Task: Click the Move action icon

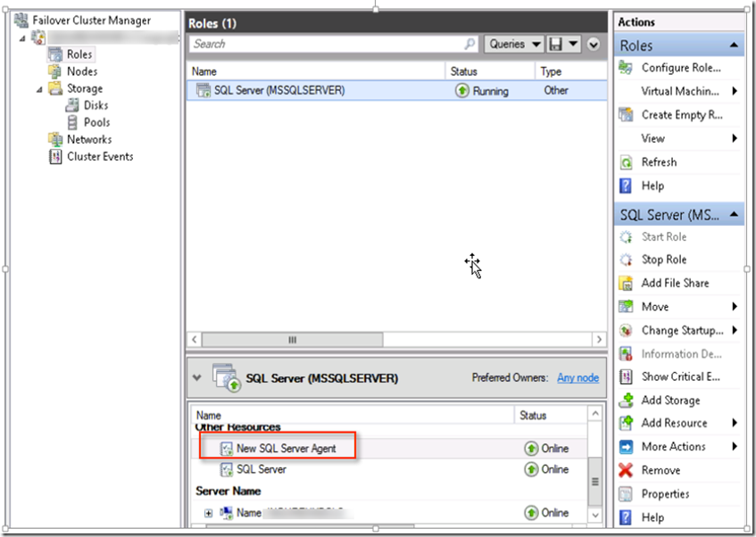Action: pyautogui.click(x=626, y=307)
